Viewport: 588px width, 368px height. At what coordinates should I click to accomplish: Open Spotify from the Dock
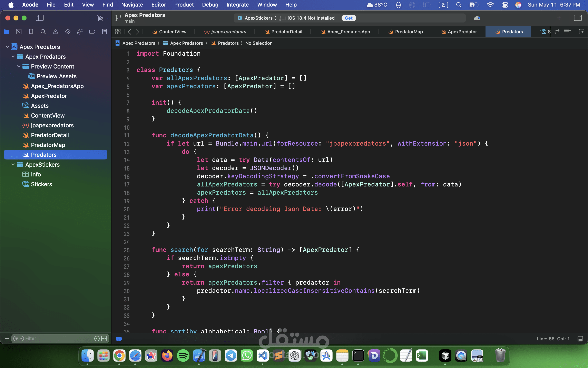click(x=183, y=356)
